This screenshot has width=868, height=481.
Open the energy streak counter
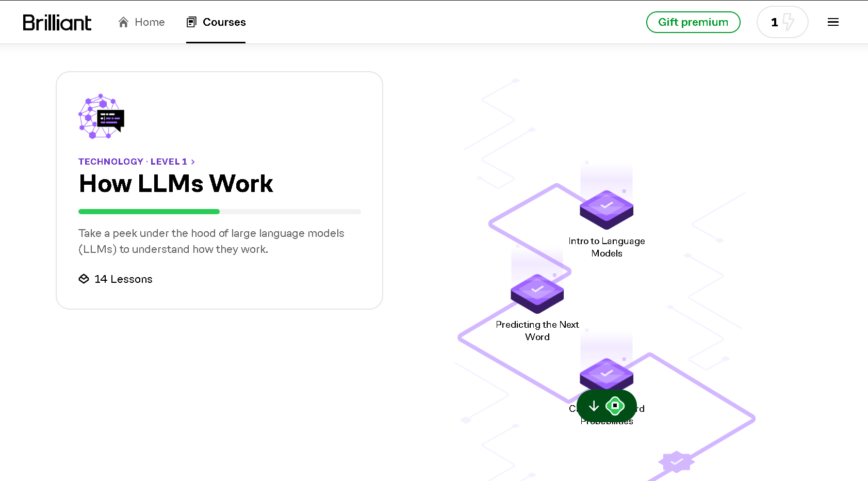click(782, 22)
